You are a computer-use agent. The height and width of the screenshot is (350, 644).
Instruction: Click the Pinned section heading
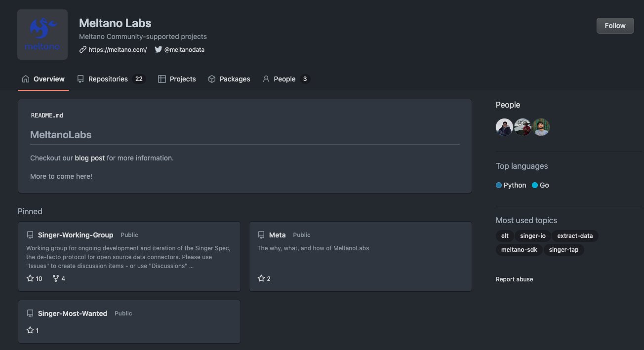30,211
